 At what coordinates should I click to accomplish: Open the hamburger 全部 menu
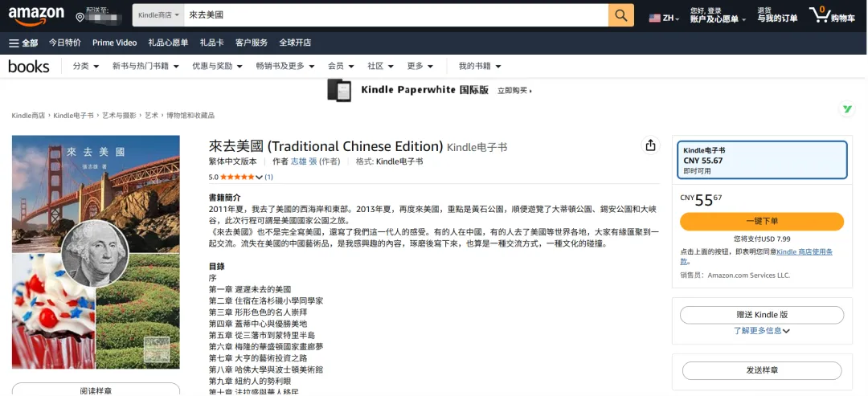pos(23,43)
